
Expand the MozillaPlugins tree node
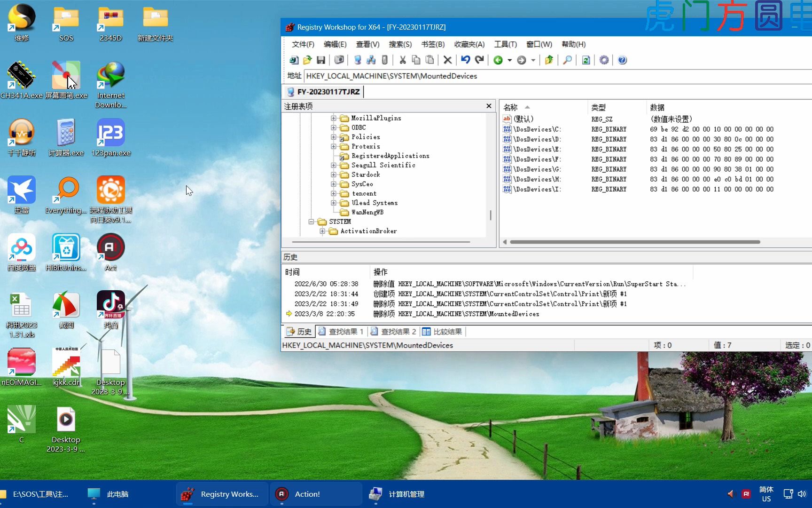(333, 118)
